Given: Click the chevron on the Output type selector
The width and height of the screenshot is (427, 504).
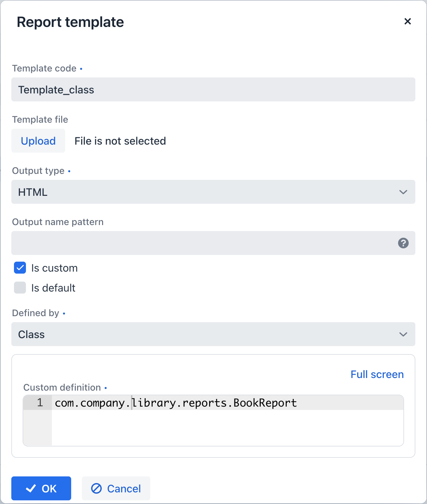Looking at the screenshot, I should point(403,192).
